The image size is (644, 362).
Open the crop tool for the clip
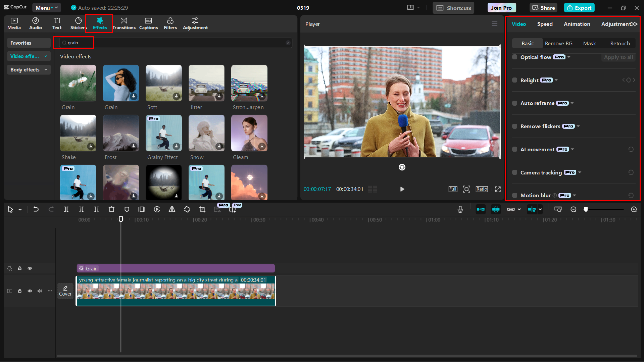202,209
